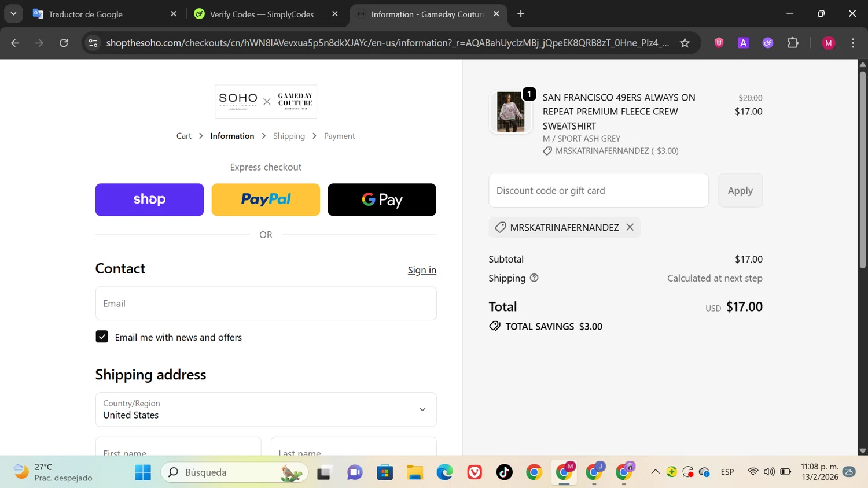Open the chat app on taskbar
Image resolution: width=868 pixels, height=488 pixels.
[355, 472]
